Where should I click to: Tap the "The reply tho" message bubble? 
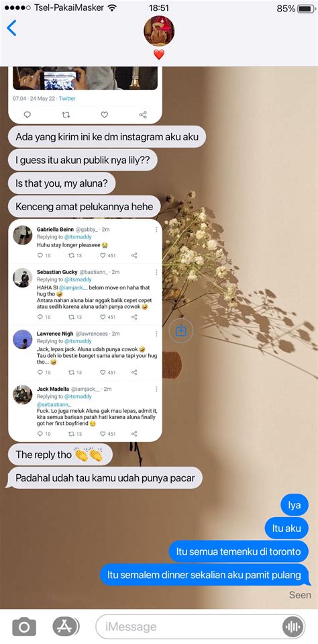60,455
